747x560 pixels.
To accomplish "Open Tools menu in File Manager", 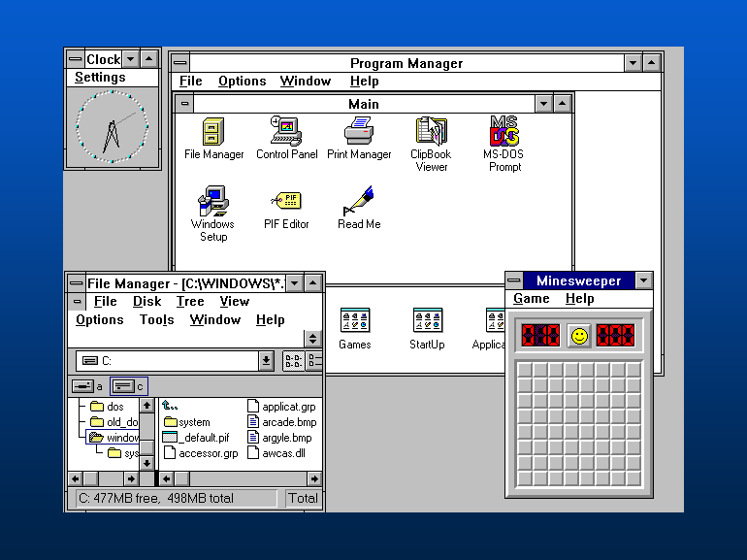I will tap(157, 320).
